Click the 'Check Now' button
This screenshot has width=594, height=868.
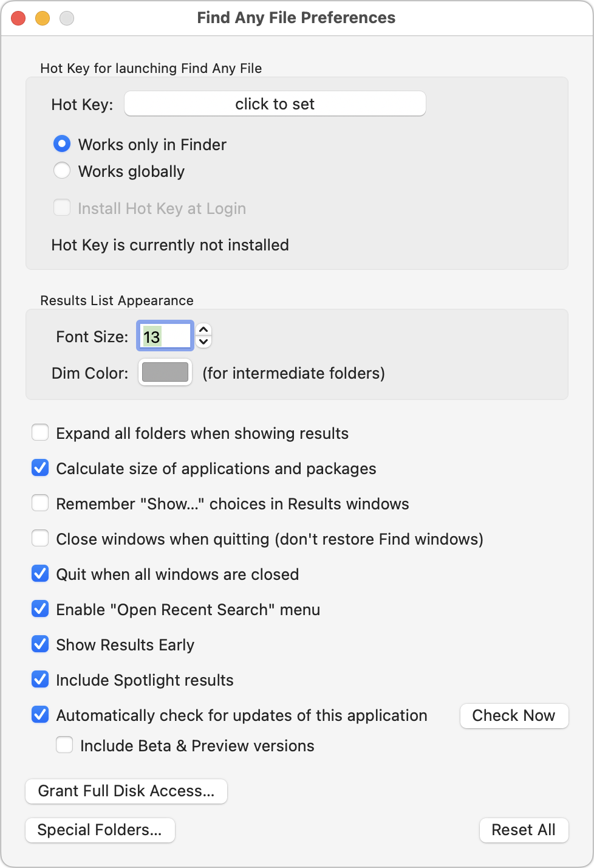coord(514,715)
